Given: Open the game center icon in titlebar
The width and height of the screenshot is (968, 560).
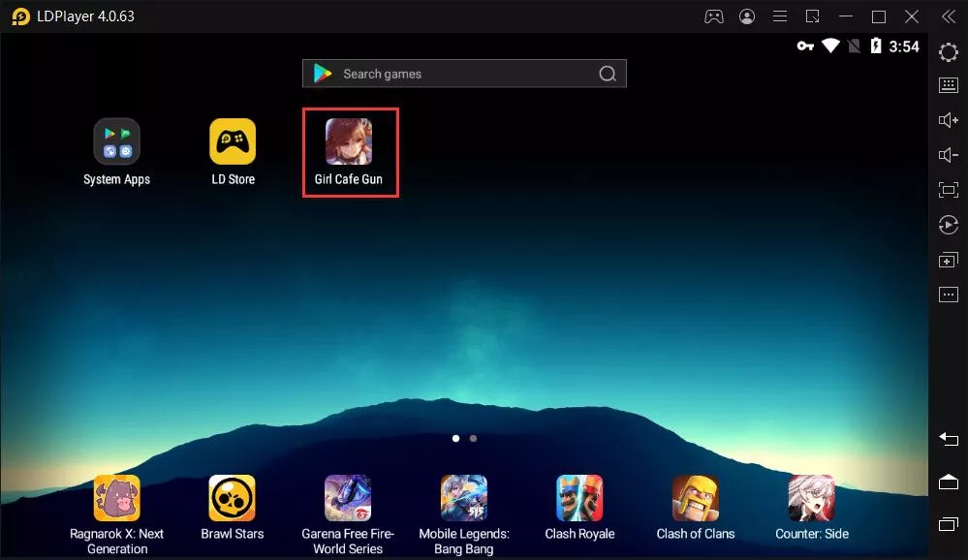Looking at the screenshot, I should (x=714, y=16).
